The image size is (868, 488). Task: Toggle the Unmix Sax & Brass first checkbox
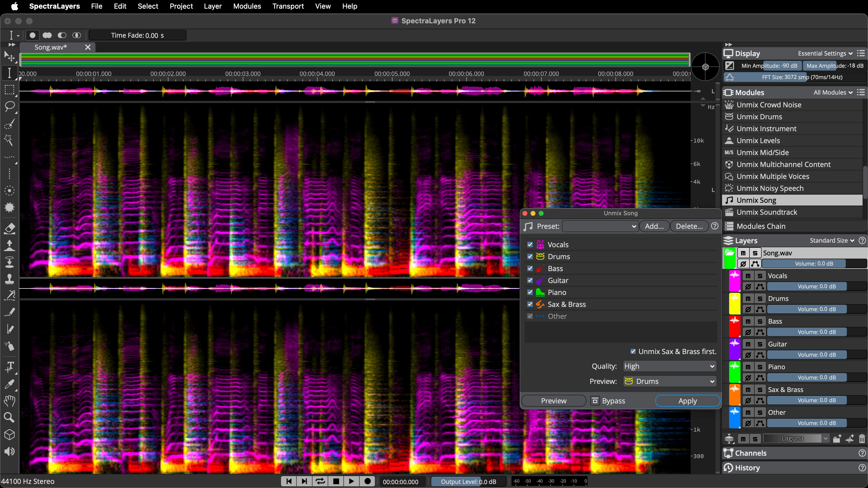click(x=633, y=351)
